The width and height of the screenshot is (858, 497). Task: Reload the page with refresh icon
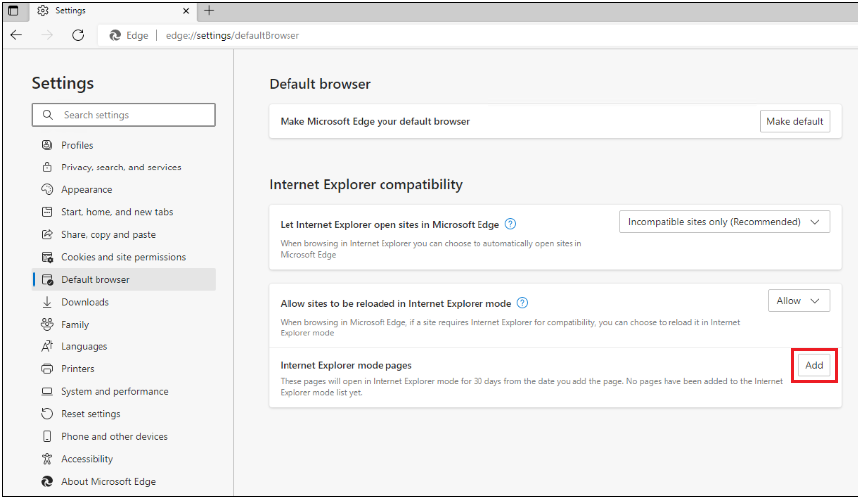click(78, 35)
